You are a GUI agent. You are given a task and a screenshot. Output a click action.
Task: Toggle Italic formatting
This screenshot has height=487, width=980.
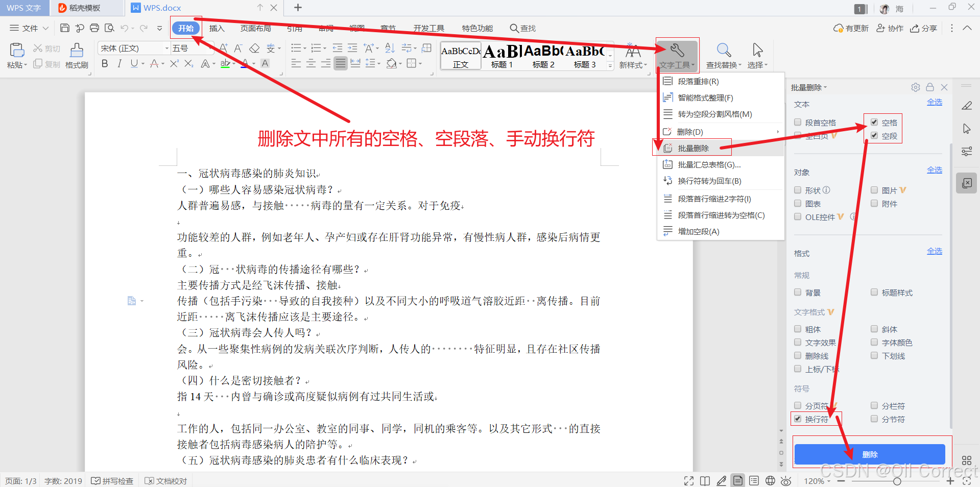click(x=119, y=63)
